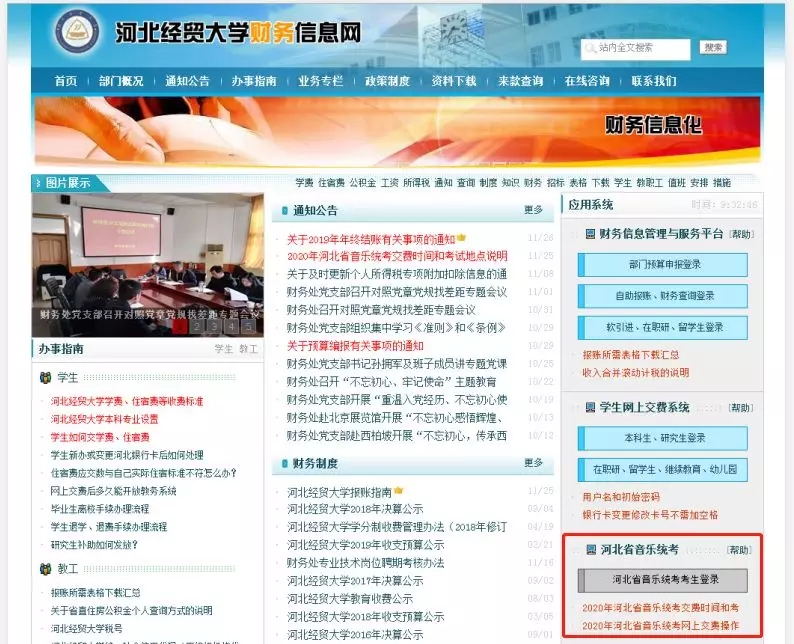Image resolution: width=794 pixels, height=644 pixels.
Task: Click icon beside 财务信息管理与服务平台
Action: [x=590, y=234]
